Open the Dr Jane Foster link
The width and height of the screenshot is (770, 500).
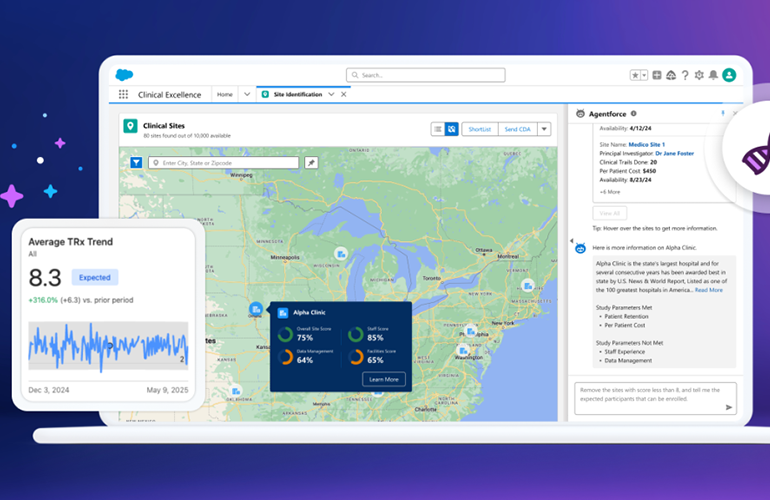point(675,153)
